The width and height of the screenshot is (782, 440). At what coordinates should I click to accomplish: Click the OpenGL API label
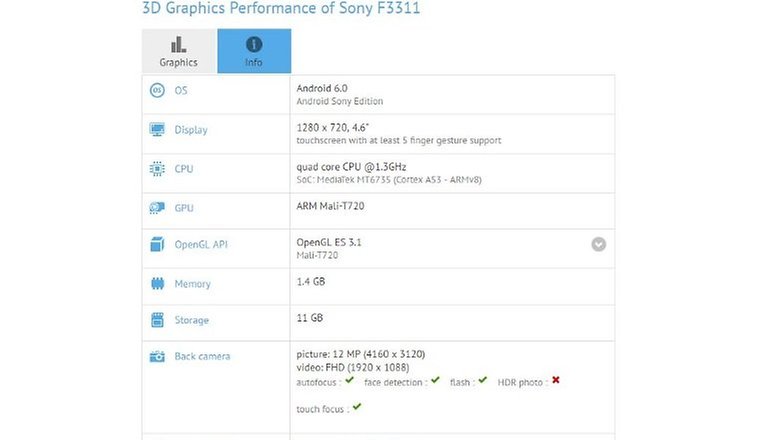click(201, 244)
